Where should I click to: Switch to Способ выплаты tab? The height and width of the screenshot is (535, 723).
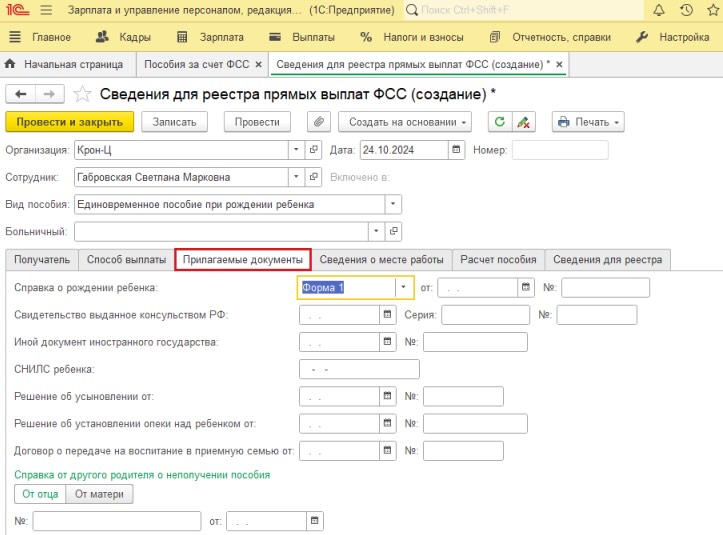click(x=126, y=260)
